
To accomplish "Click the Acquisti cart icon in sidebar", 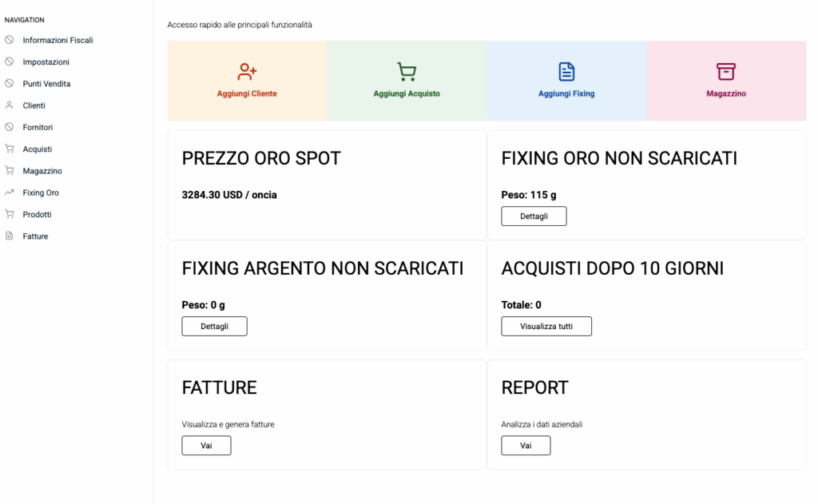I will coord(10,149).
